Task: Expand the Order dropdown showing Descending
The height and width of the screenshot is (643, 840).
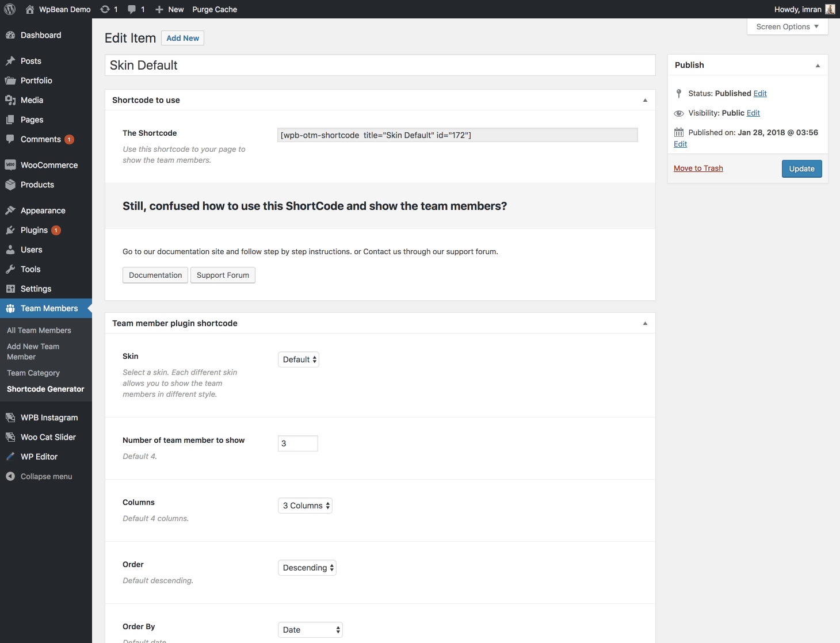Action: pyautogui.click(x=307, y=568)
